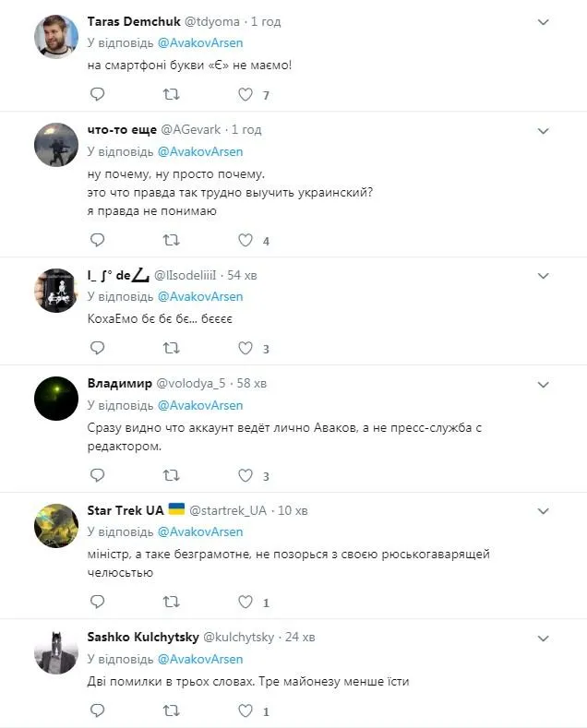This screenshot has height=728, width=587.
Task: Reply to Sashko Kulchytsky's tweet
Action: click(x=98, y=710)
